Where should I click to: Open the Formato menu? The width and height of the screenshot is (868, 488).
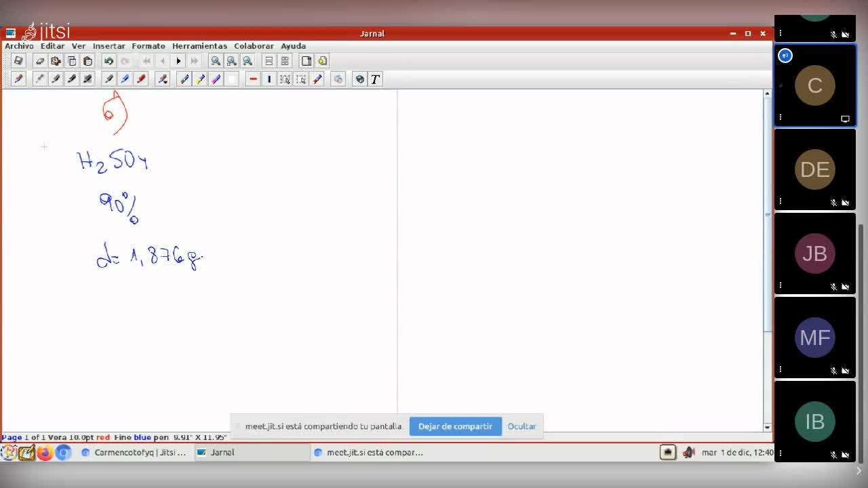[x=149, y=46]
